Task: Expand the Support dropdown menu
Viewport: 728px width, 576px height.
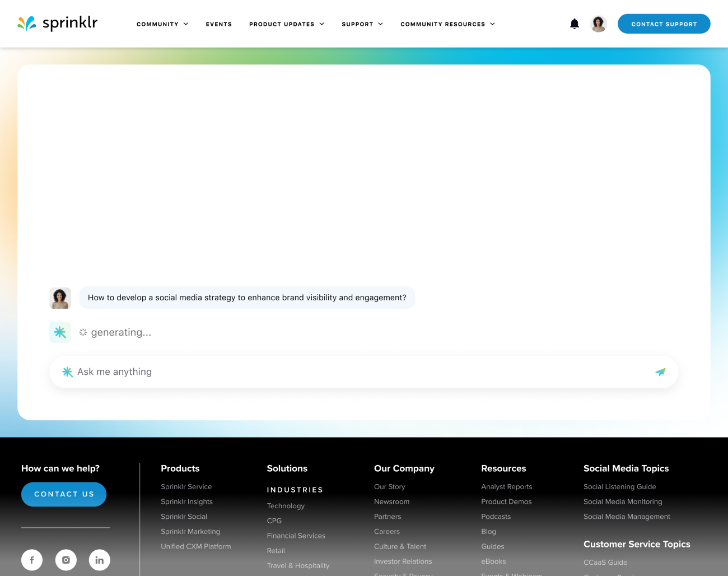Action: click(x=362, y=24)
